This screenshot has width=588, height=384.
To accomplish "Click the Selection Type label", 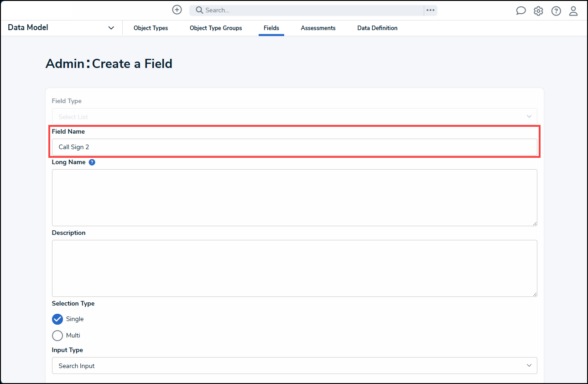I will click(73, 303).
